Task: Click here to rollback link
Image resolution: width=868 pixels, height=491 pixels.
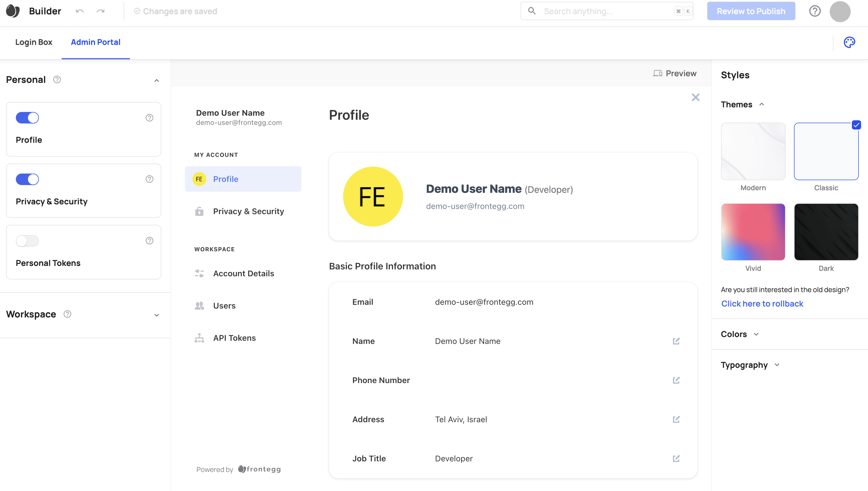Action: point(762,303)
